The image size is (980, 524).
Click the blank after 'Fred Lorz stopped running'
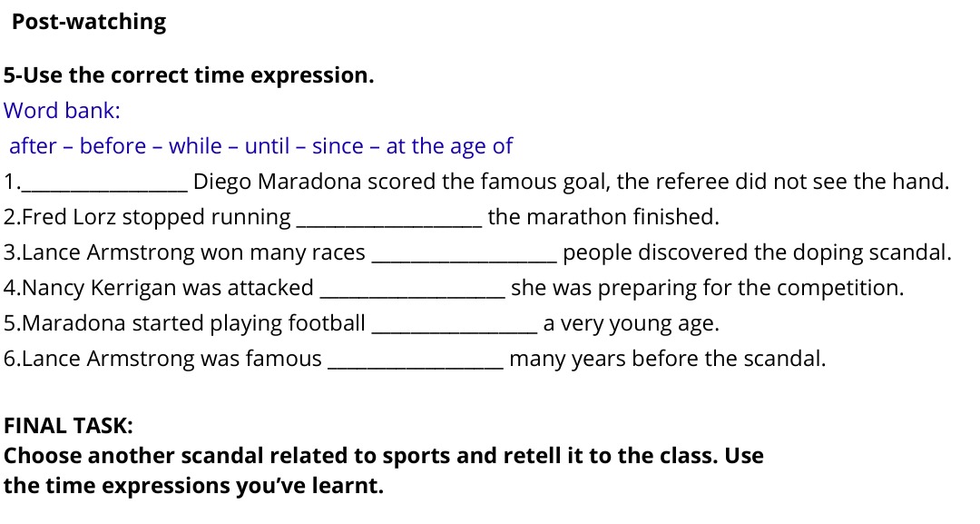[x=388, y=219]
